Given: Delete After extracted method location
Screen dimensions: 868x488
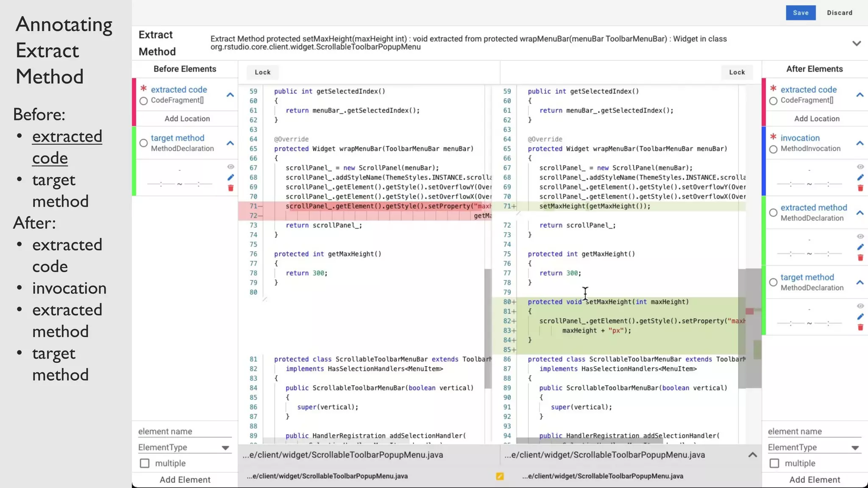Looking at the screenshot, I should pos(860,258).
